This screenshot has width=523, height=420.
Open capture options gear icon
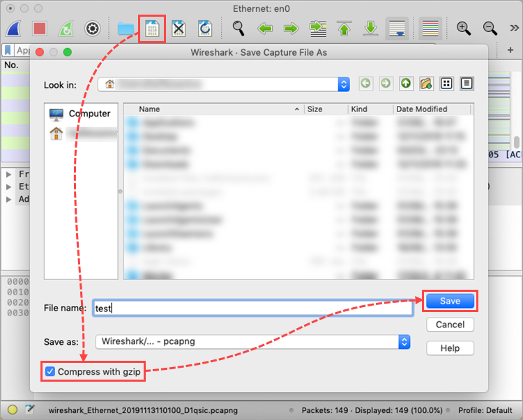[x=92, y=29]
